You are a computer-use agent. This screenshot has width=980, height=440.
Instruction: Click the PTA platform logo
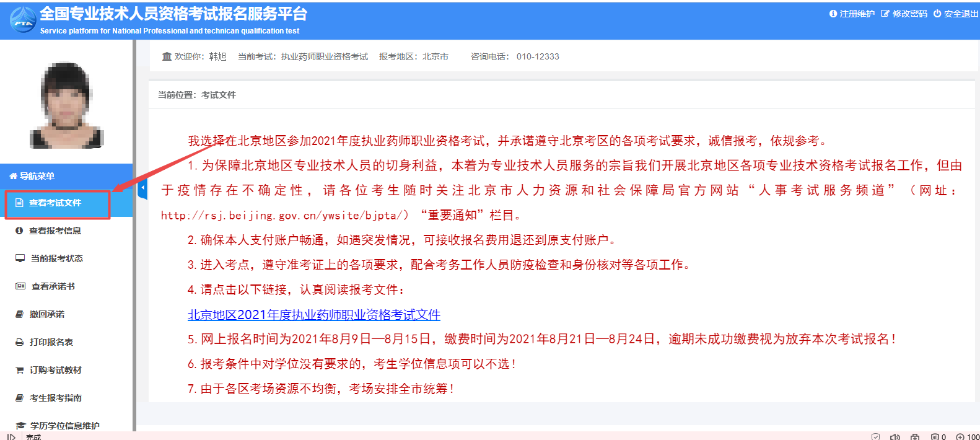pos(23,20)
